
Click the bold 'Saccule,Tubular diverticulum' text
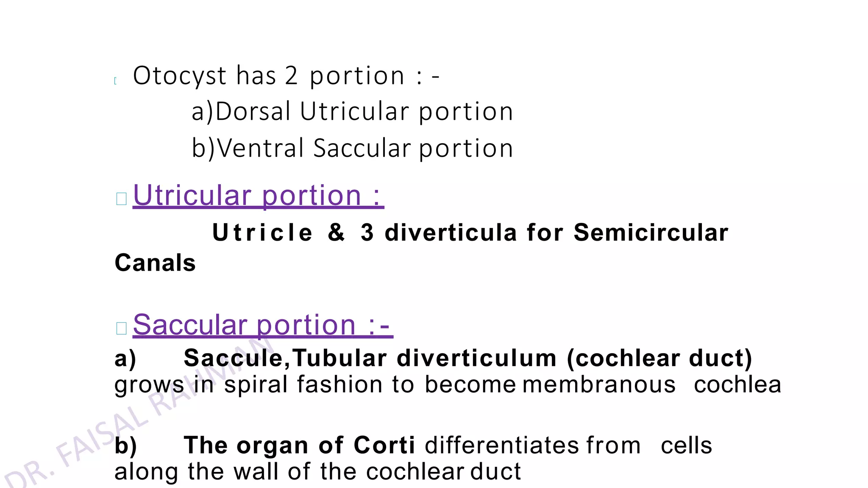point(370,358)
